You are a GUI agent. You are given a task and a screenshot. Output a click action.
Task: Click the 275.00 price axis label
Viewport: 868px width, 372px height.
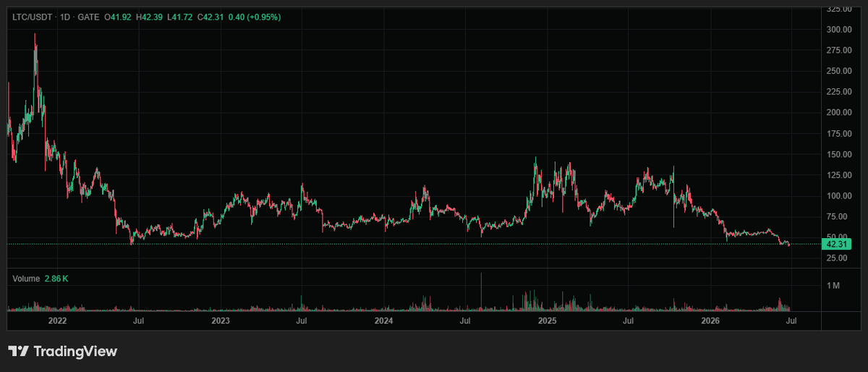[x=838, y=51]
